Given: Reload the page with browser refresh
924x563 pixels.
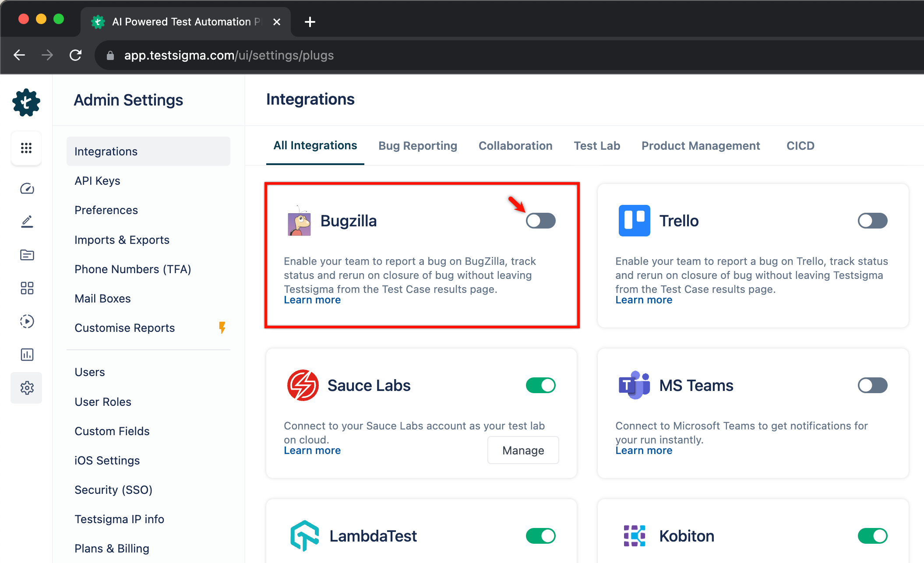Looking at the screenshot, I should pos(76,56).
